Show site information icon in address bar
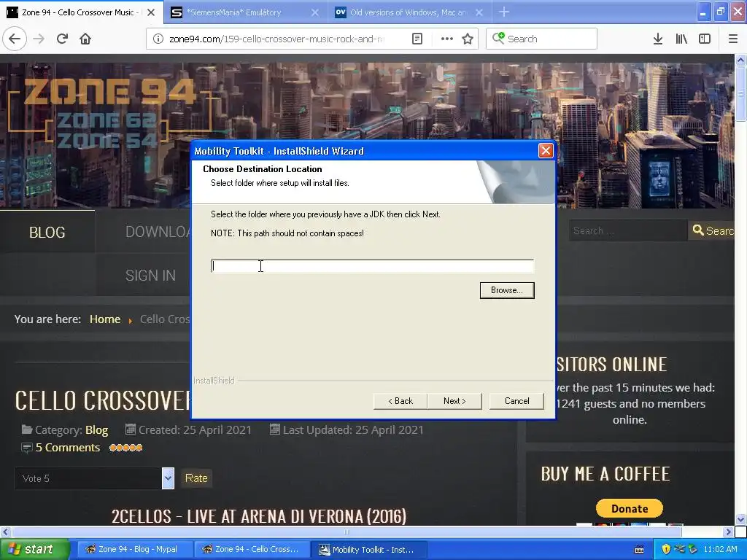Viewport: 747px width, 560px height. coord(158,39)
